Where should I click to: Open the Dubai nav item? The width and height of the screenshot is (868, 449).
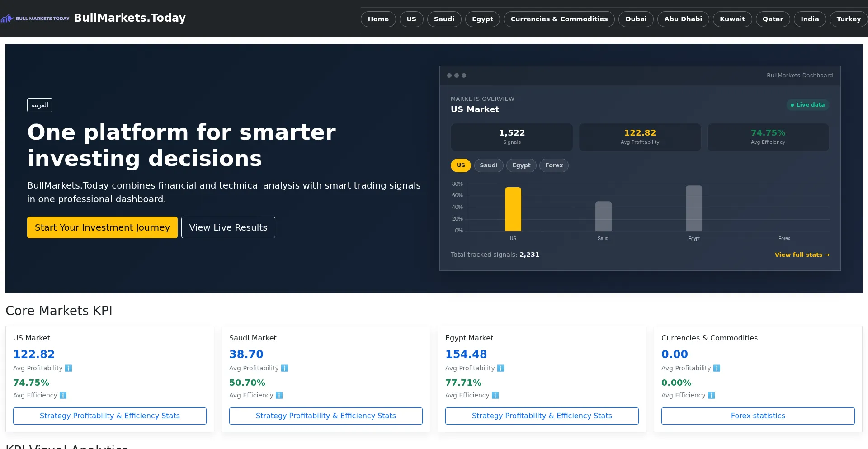[636, 19]
